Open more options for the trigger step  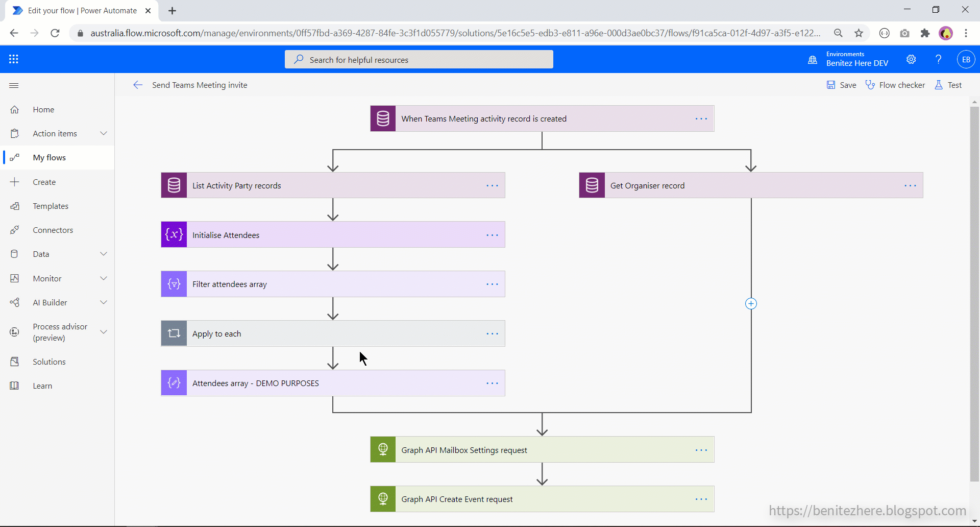pyautogui.click(x=701, y=118)
